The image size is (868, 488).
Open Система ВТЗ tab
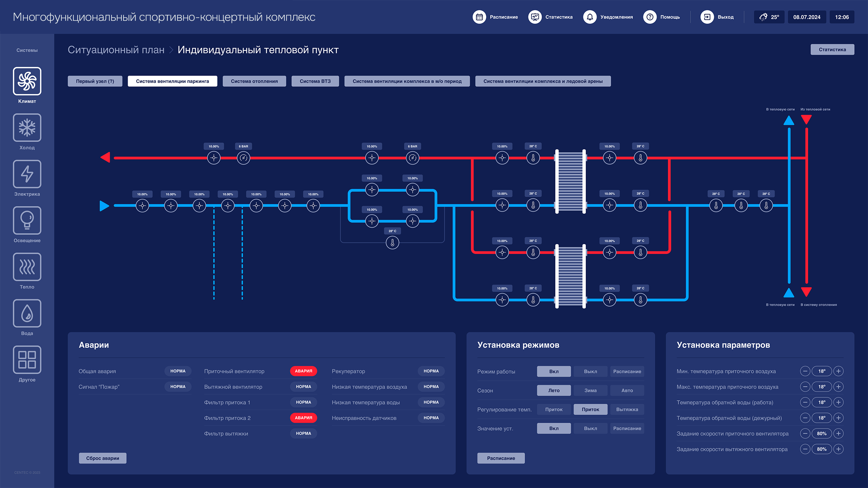coord(315,81)
